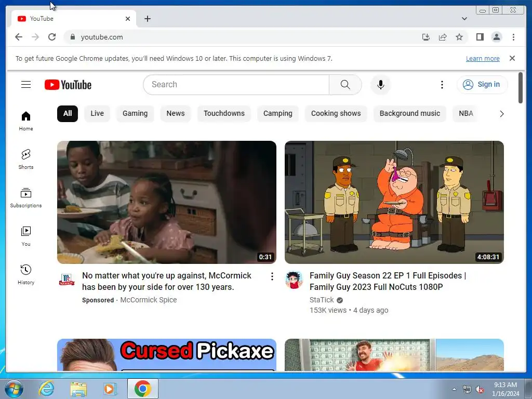Viewport: 532px width, 399px height.
Task: Open the Learn more link
Action: pyautogui.click(x=483, y=58)
